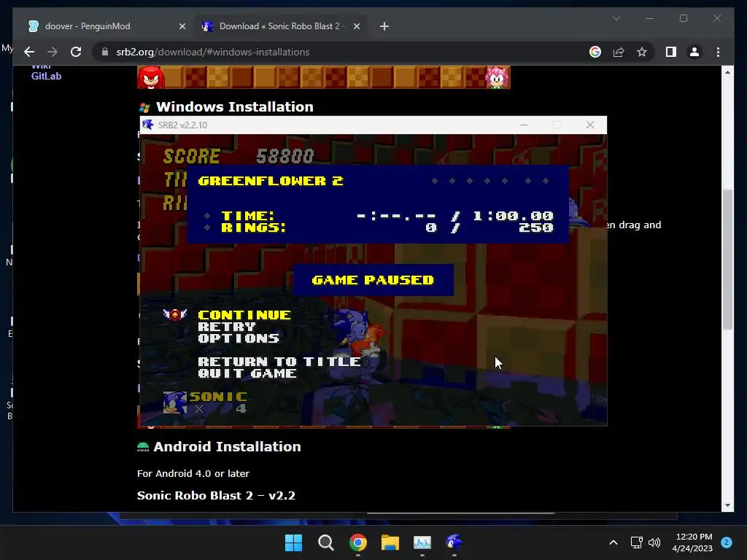Click the Windows Installation heading

[234, 106]
